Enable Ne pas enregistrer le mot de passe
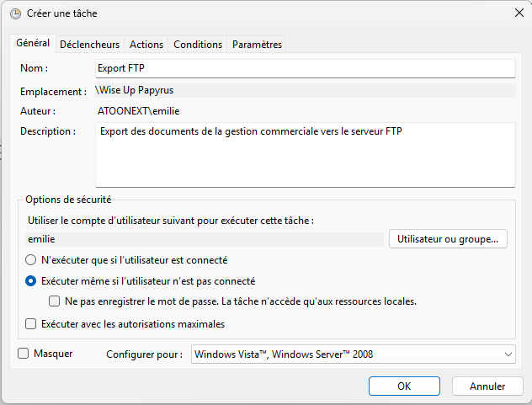 click(55, 301)
